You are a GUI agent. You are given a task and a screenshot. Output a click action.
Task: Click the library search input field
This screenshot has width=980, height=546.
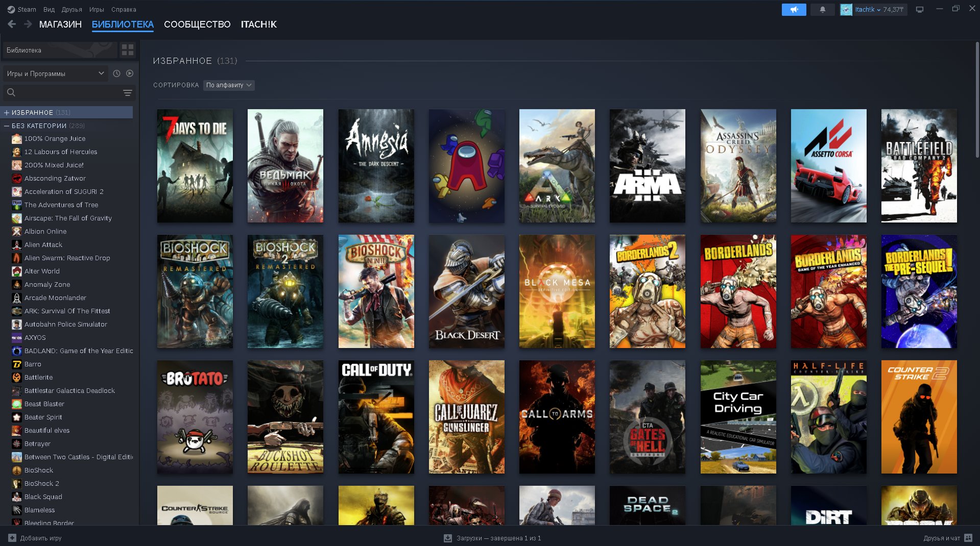coord(69,92)
